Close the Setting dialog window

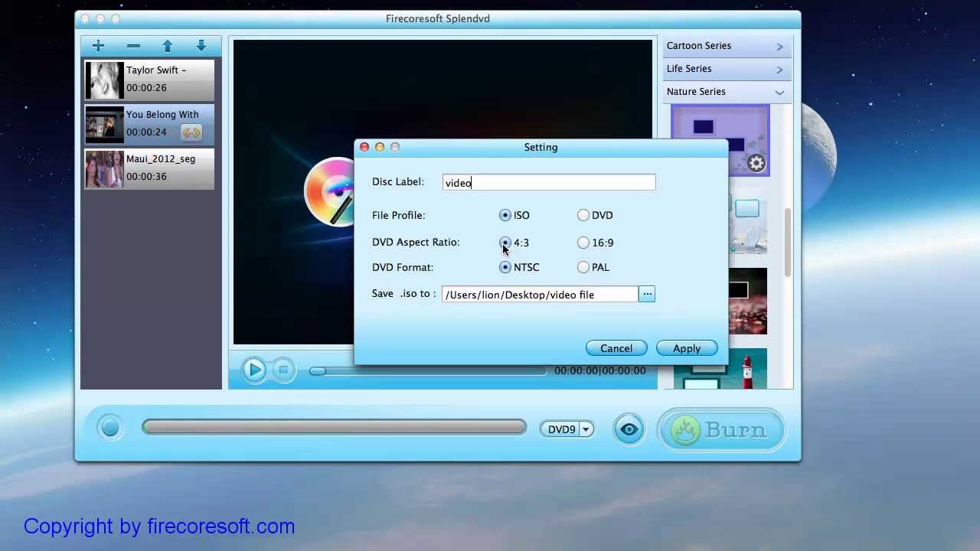(x=364, y=147)
